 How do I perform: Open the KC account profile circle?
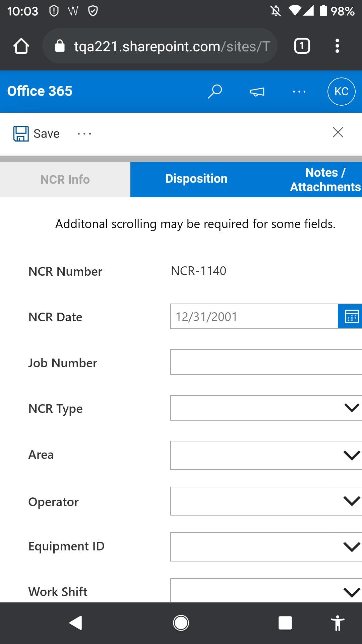(341, 91)
